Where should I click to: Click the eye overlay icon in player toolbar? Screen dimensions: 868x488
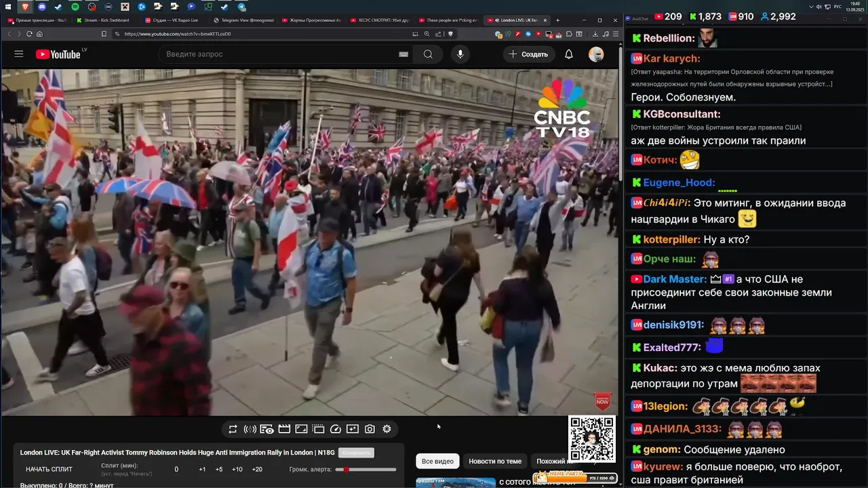(267, 429)
